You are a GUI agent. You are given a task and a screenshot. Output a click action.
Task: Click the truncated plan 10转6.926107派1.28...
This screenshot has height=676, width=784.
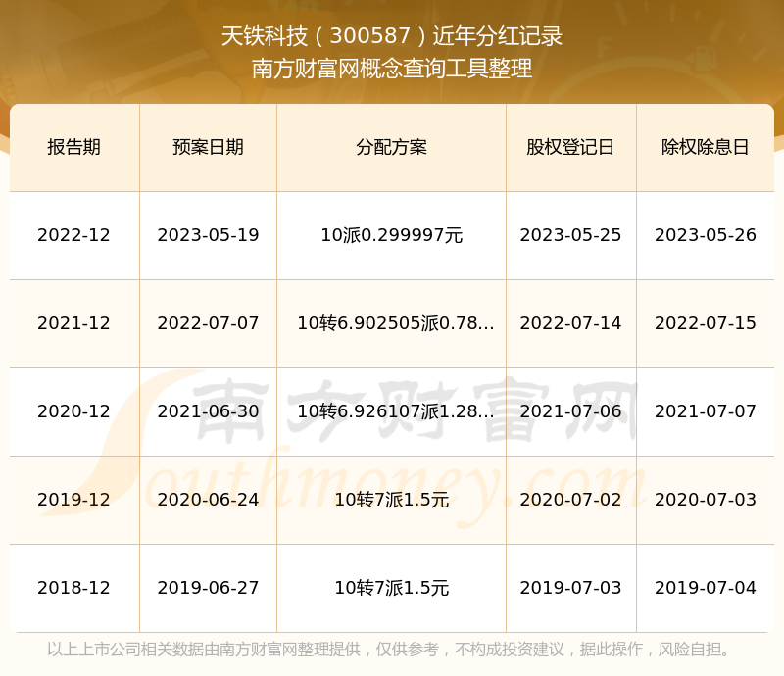click(x=396, y=411)
